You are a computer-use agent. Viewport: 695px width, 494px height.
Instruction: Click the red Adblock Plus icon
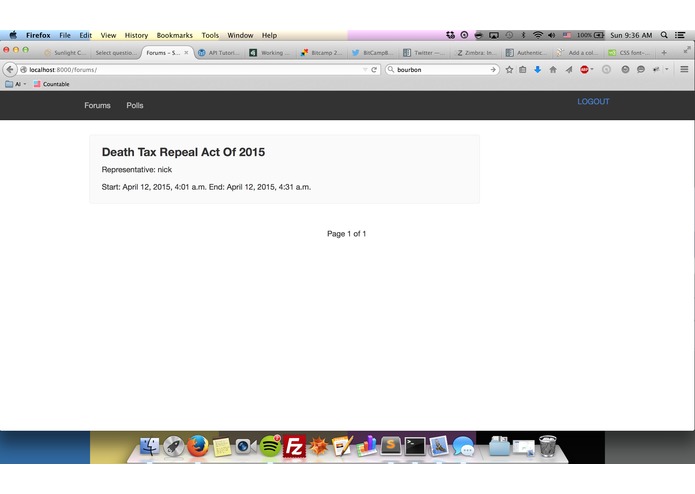click(584, 70)
